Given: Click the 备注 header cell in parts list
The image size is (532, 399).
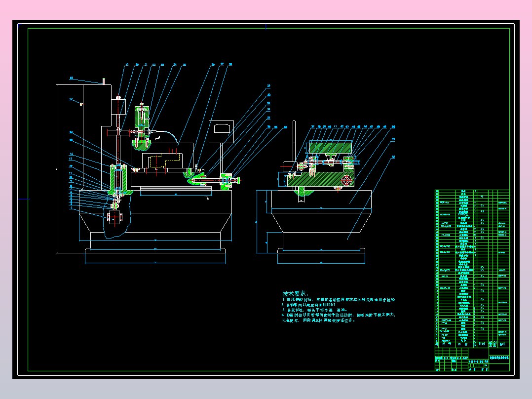Looking at the screenshot, I should pos(503,344).
